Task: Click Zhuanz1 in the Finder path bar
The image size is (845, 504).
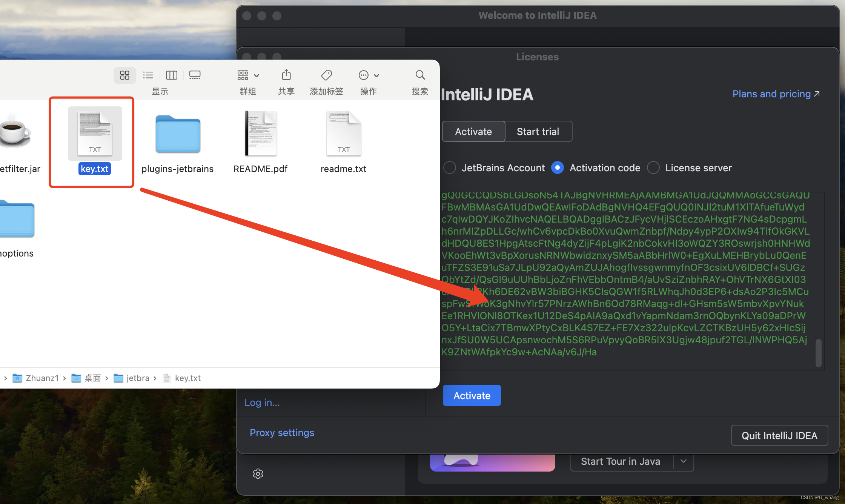Action: point(36,378)
